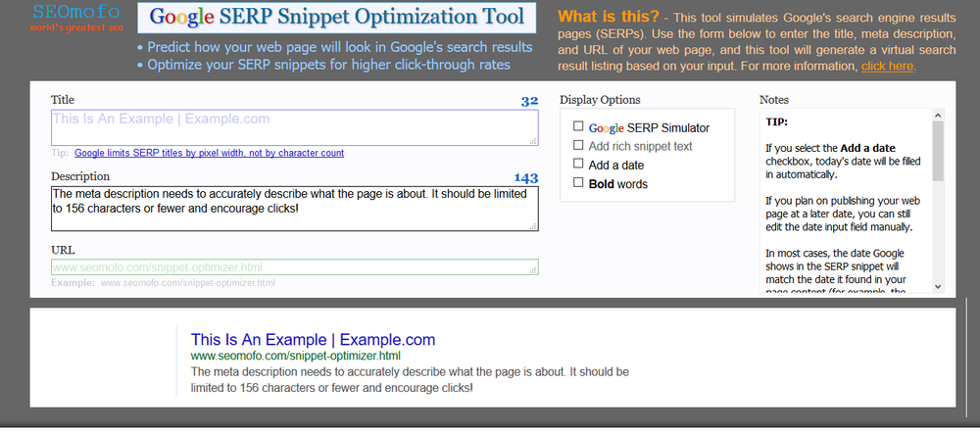Click the URL field resize grip
Image resolution: width=980 pixels, height=432 pixels.
point(533,270)
